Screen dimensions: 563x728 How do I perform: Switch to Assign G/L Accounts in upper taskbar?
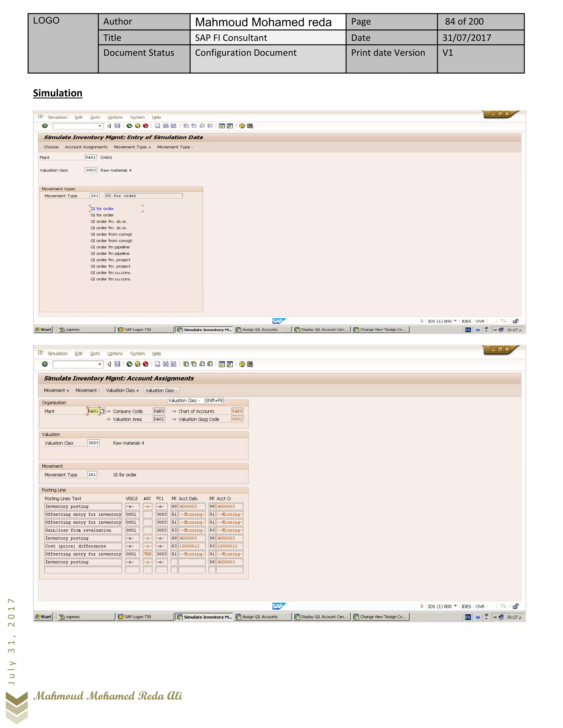click(x=263, y=330)
